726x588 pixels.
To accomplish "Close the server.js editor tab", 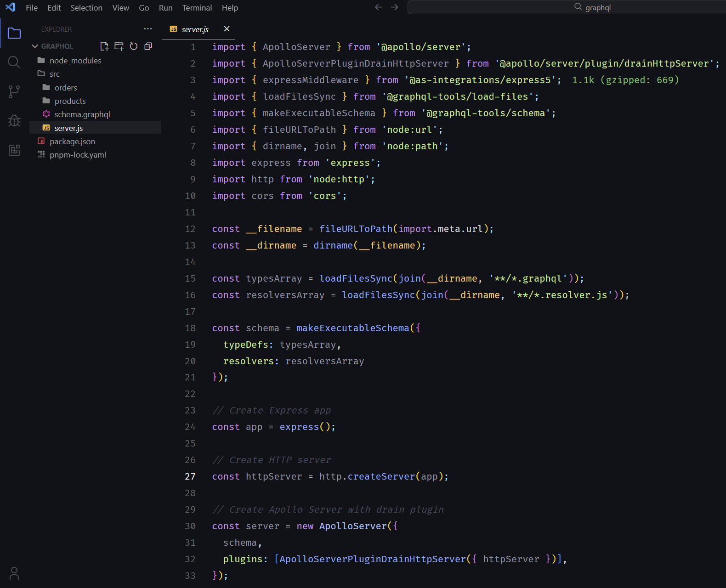I will 227,29.
